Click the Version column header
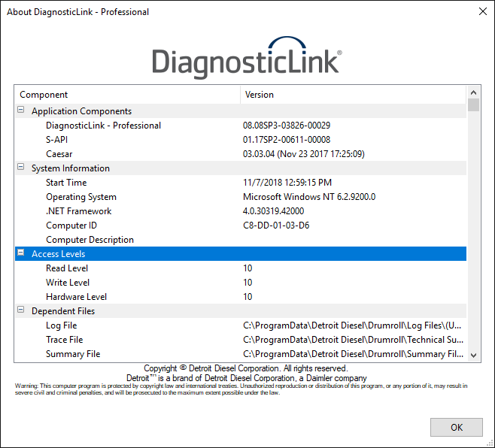Viewport: 495px width, 448px height. 353,95
